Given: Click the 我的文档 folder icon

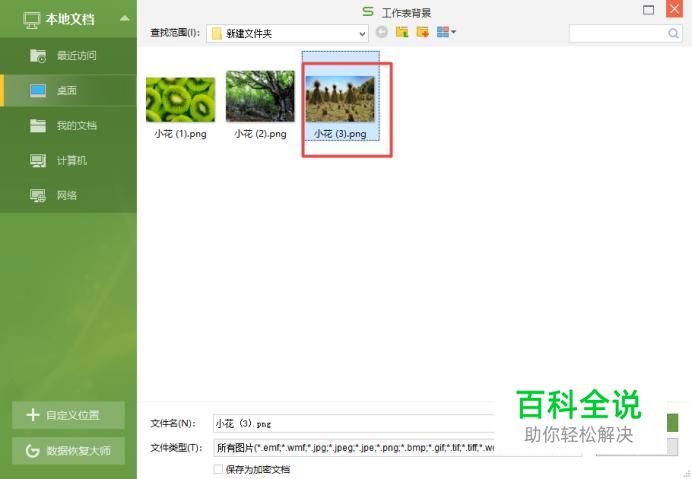Looking at the screenshot, I should (38, 125).
